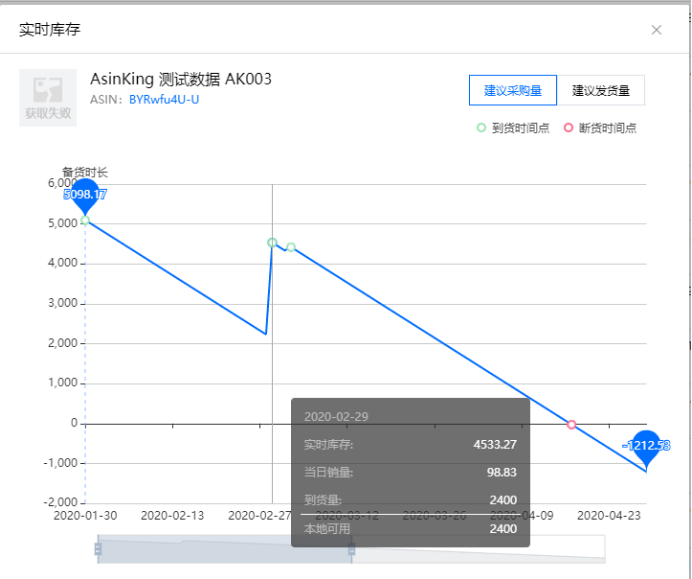Click the 实时库存 value 4533.27 in tooltip
The height and width of the screenshot is (579, 692).
(495, 444)
